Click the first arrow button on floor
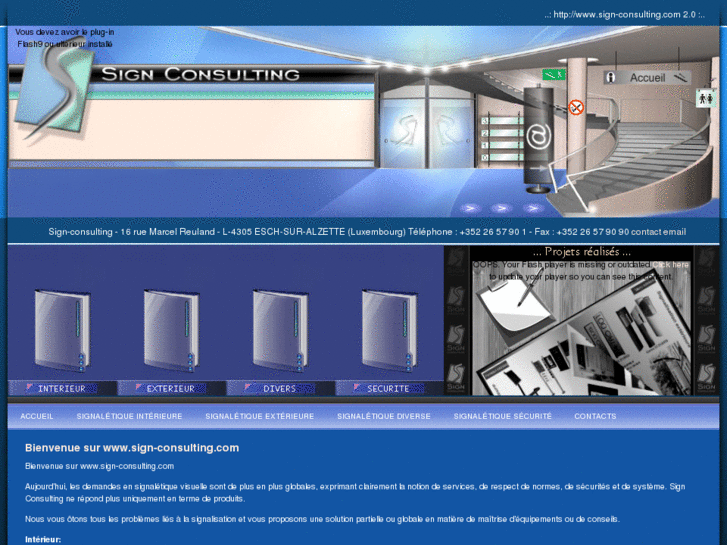727x545 pixels. pos(470,208)
